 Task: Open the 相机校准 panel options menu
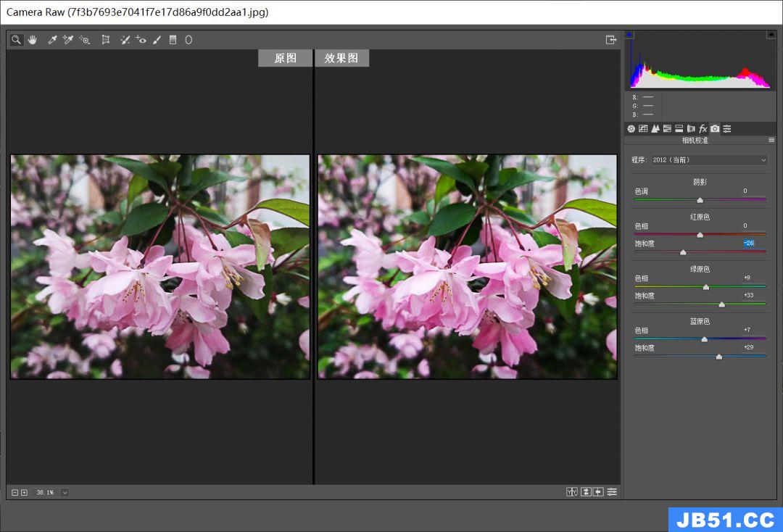(771, 140)
